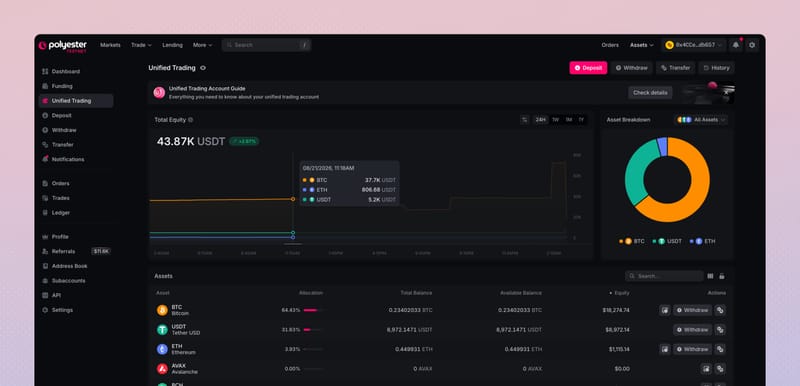Select the 1Y chart range
Image resolution: width=800 pixels, height=386 pixels.
point(581,120)
